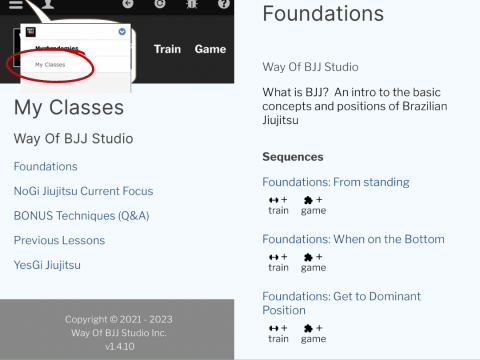Click the academy logo in popup
This screenshot has height=360, width=480.
coord(31,32)
